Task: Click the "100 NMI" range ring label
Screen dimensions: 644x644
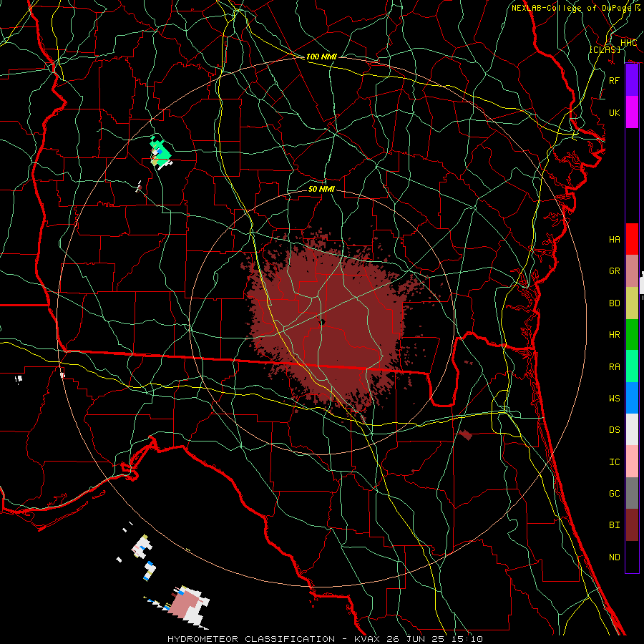Action: coord(321,57)
